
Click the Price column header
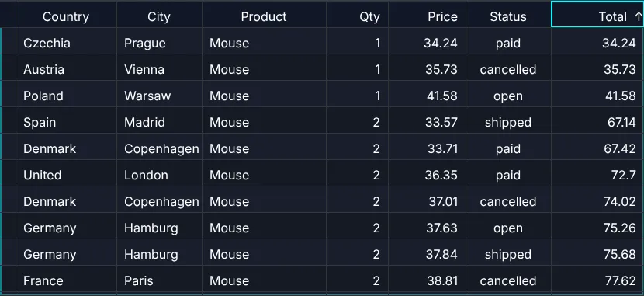coord(428,15)
